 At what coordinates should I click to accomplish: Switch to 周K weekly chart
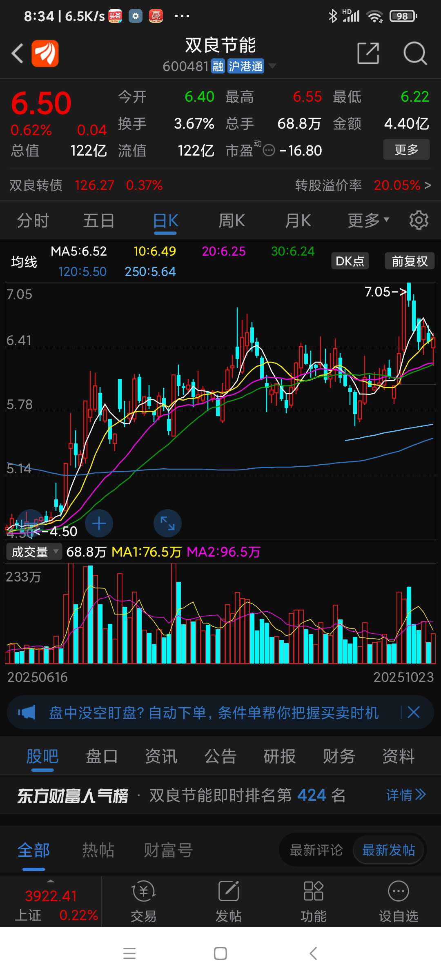point(232,220)
